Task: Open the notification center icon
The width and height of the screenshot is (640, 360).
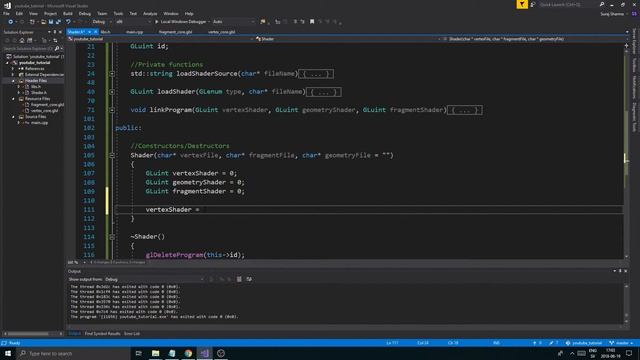Action: click(629, 353)
